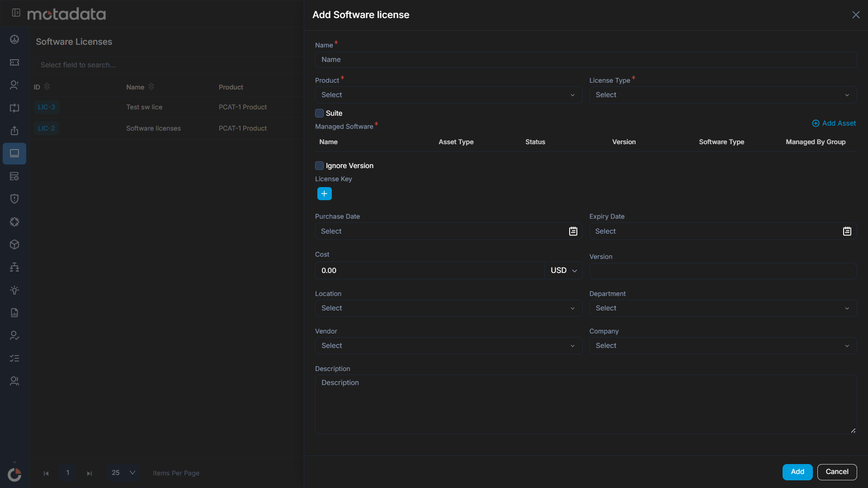Screen dimensions: 868x488
Task: Select the highlighted laptop asset icon in sidebar
Action: point(14,154)
